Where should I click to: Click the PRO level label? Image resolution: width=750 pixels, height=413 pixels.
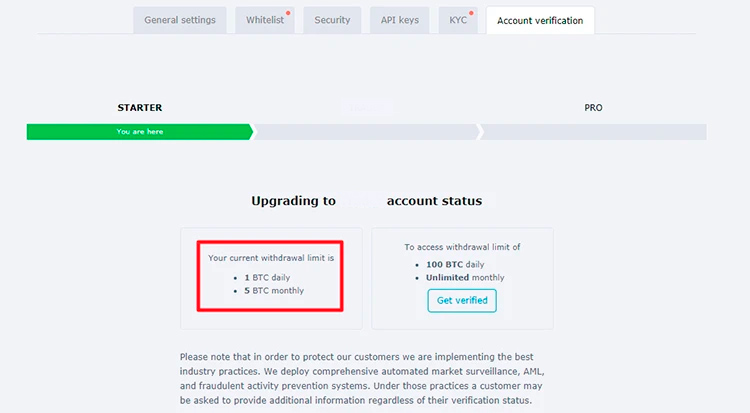(593, 107)
